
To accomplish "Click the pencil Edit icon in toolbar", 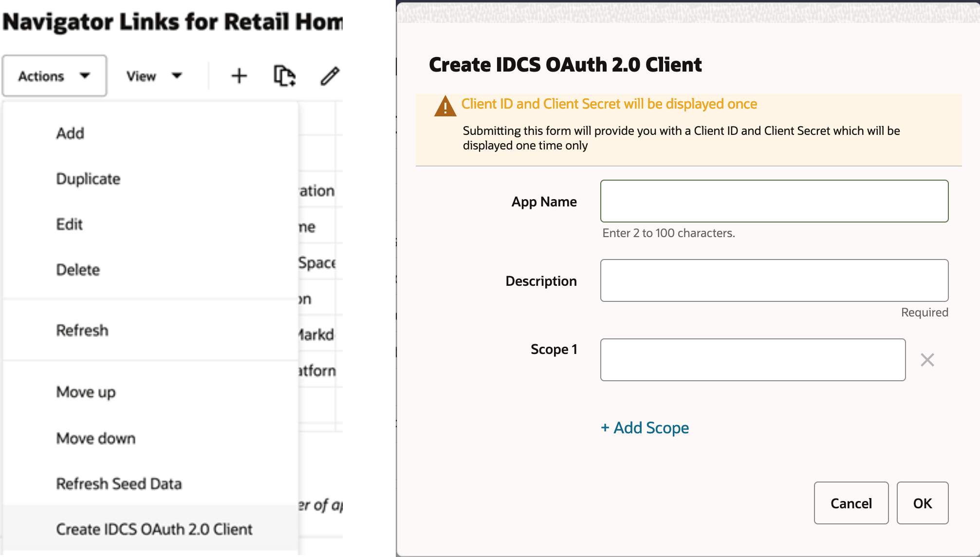I will coord(330,76).
